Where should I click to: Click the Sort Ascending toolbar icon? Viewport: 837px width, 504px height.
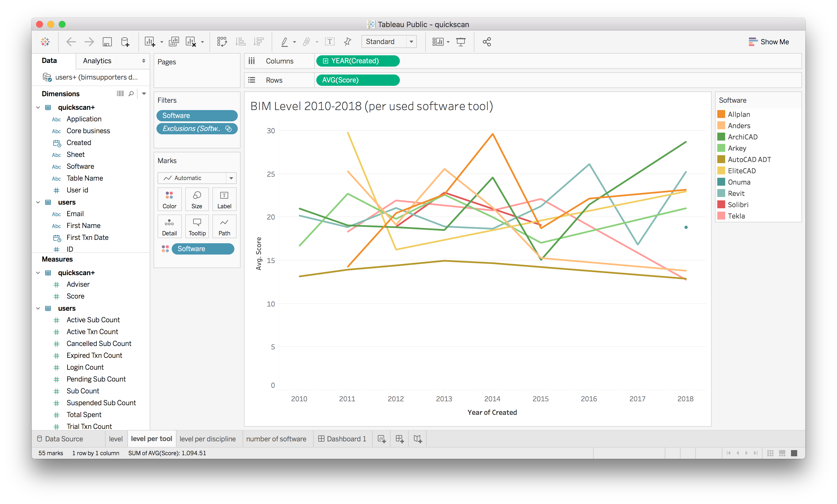pos(241,41)
